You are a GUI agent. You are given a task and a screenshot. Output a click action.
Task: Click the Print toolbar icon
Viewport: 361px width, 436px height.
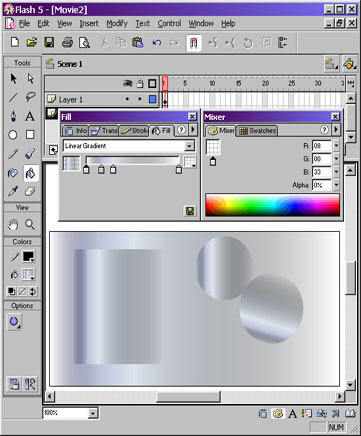point(67,43)
